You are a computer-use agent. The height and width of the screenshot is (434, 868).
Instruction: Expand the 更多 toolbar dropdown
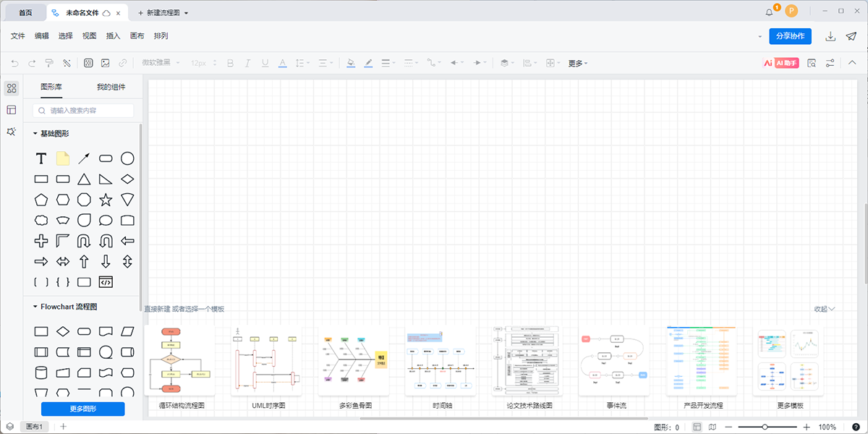pyautogui.click(x=575, y=63)
